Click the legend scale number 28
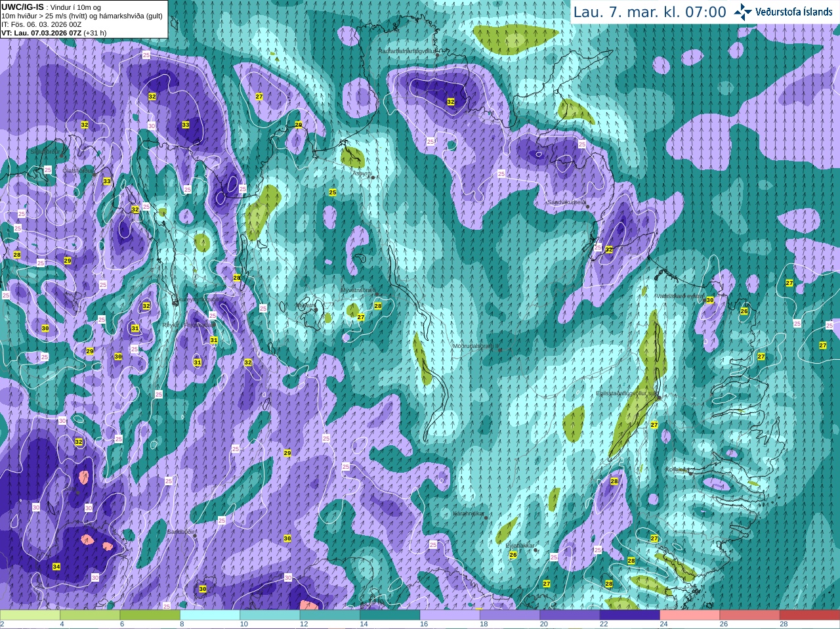Screen dimensions: 840x629 (784, 624)
